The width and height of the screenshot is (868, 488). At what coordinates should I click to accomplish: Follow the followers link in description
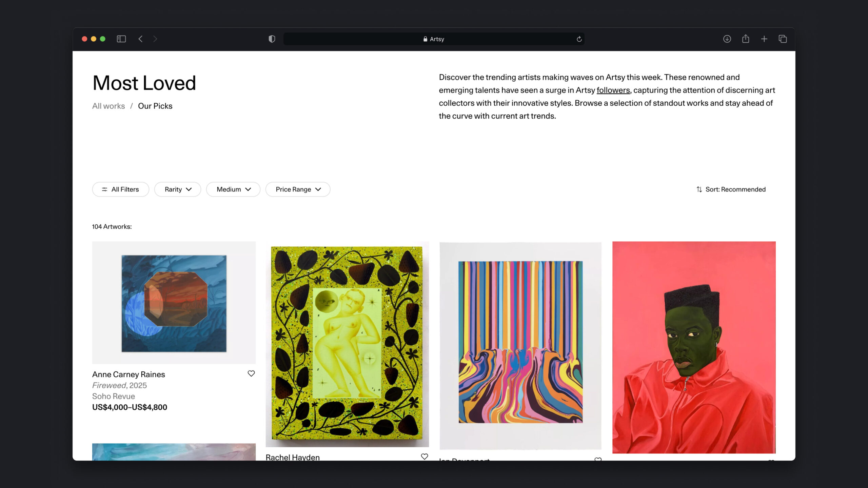click(613, 90)
